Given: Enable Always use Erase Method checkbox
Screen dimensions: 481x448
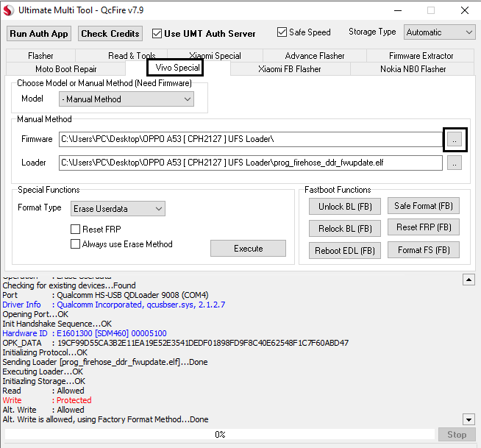Looking at the screenshot, I should (75, 244).
